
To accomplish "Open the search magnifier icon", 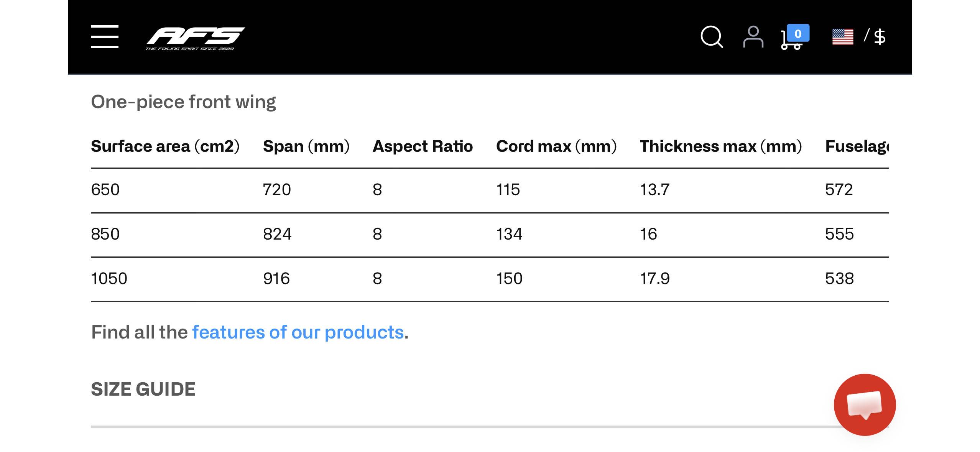I will click(x=711, y=37).
